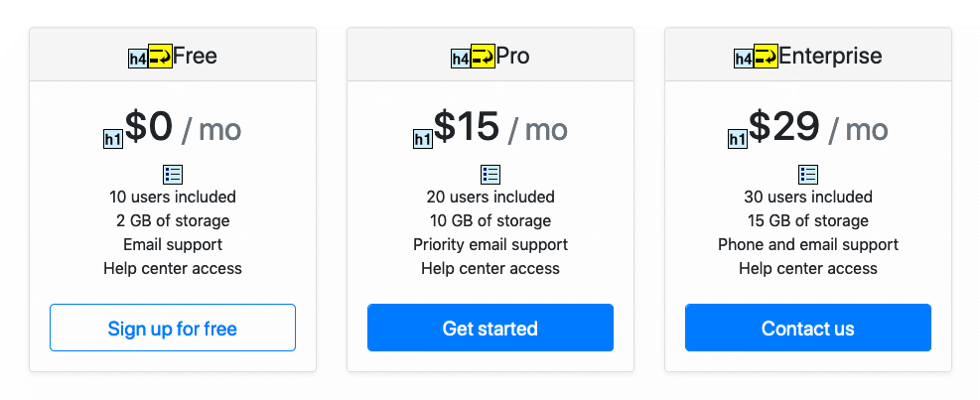Click Phone and email support list item
This screenshot has width=980, height=400.
[x=808, y=244]
